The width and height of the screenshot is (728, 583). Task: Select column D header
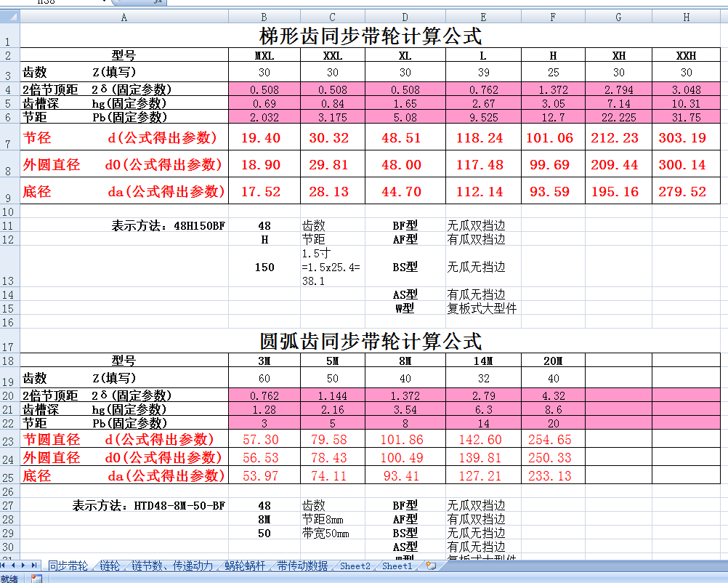point(405,17)
